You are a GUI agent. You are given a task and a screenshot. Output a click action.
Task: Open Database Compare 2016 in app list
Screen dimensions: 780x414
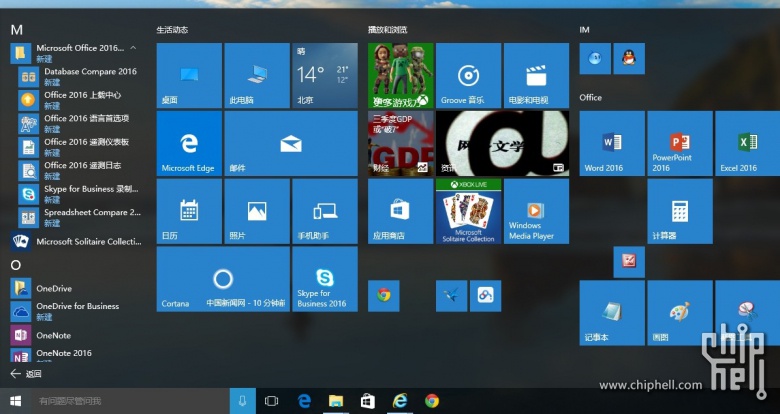(x=81, y=77)
